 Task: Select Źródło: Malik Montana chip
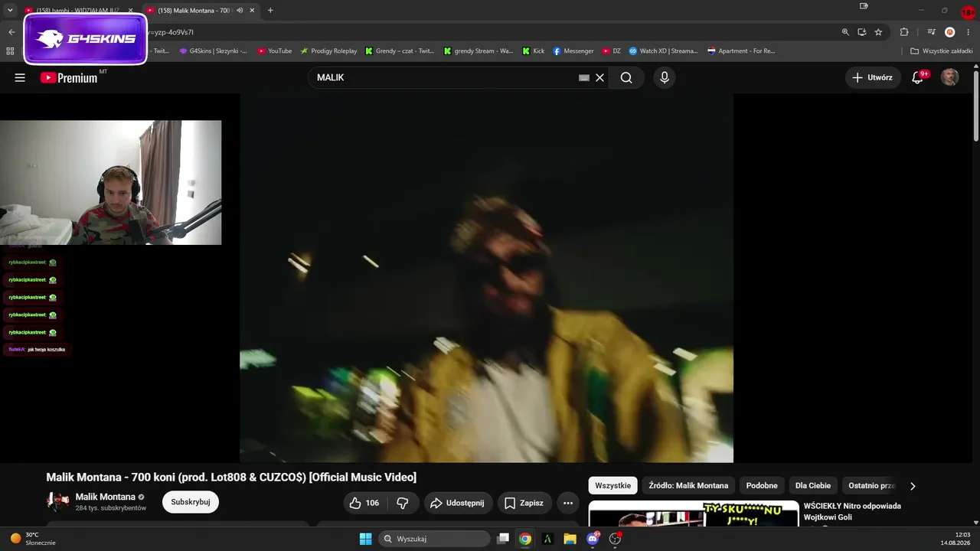688,485
